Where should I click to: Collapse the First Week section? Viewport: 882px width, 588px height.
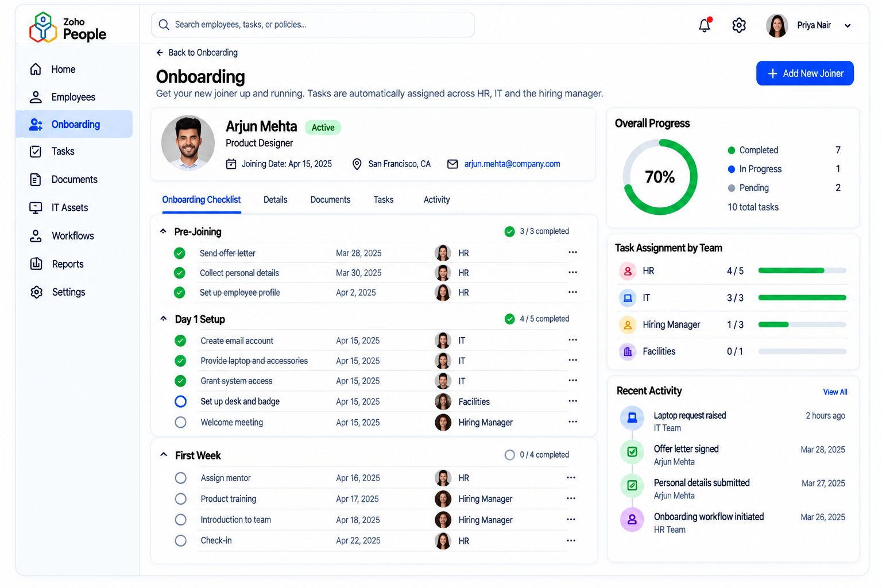[x=164, y=455]
